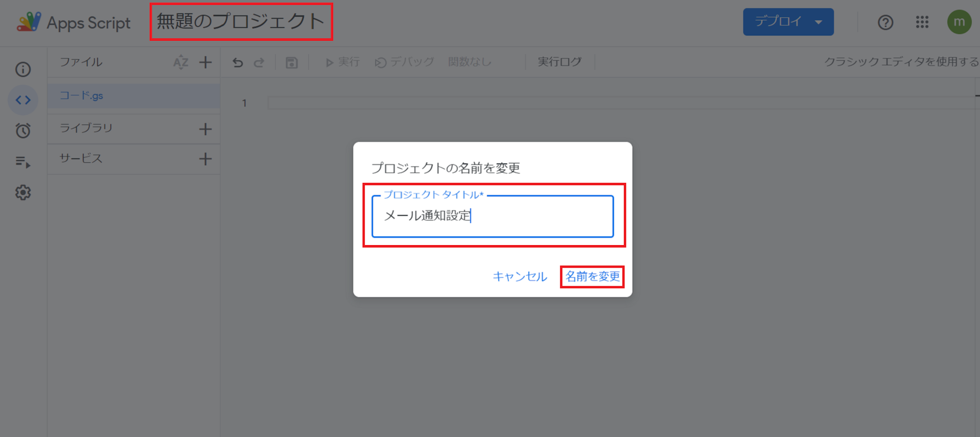Click the プロジェクトの名前を変更 dialog heading

click(x=445, y=168)
